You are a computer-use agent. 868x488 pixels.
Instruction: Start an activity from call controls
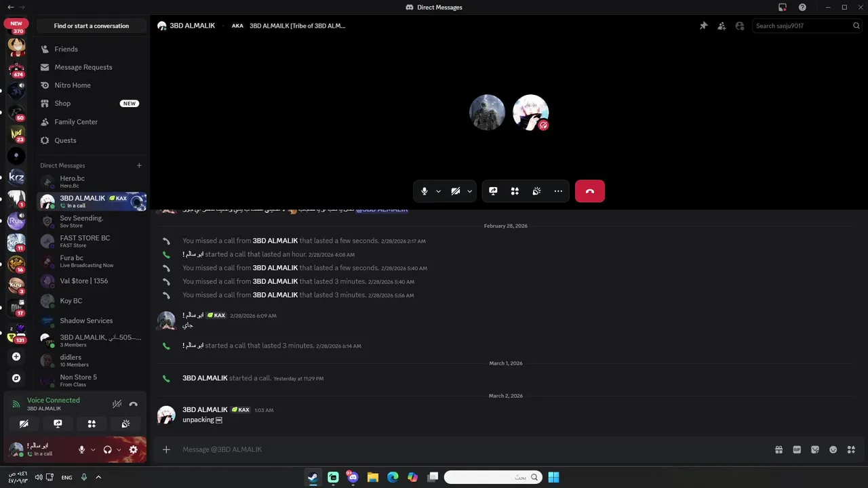[x=515, y=191]
